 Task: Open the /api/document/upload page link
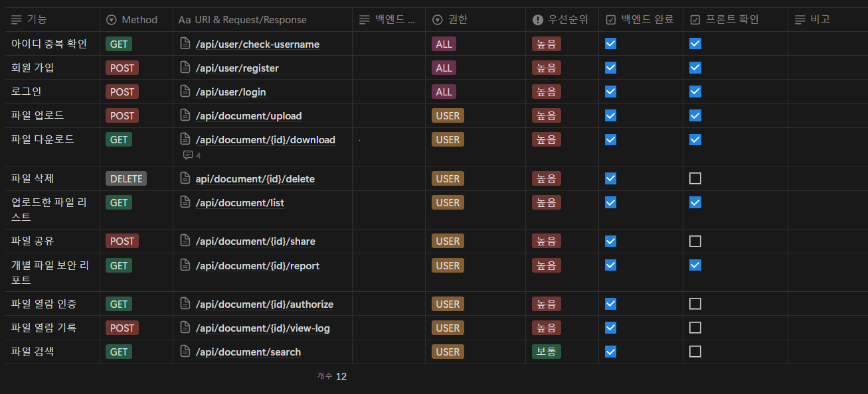[248, 116]
